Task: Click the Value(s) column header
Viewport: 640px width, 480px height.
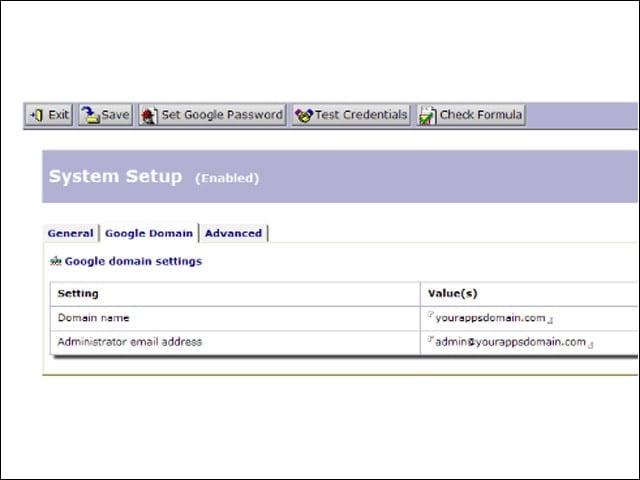Action: point(453,293)
